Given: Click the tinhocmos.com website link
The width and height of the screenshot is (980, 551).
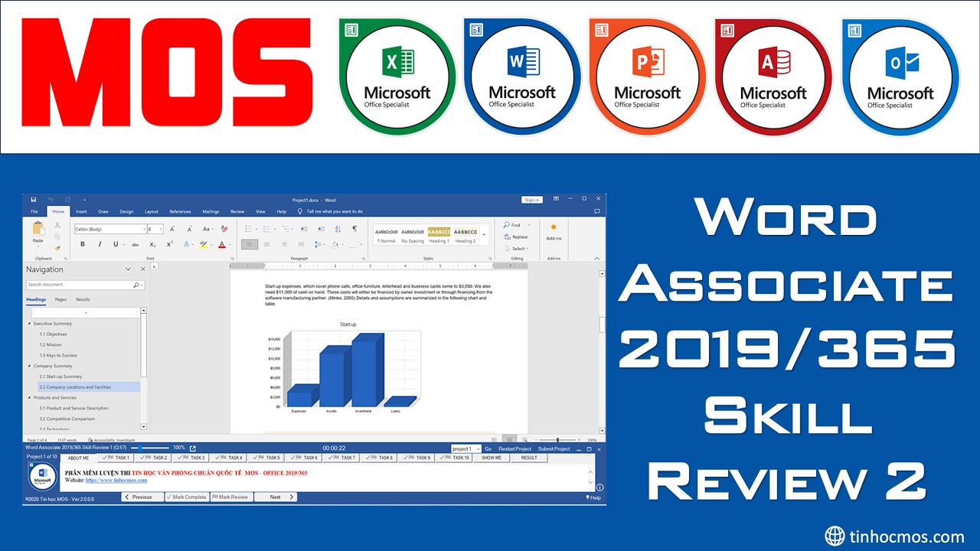Looking at the screenshot, I should [x=116, y=480].
